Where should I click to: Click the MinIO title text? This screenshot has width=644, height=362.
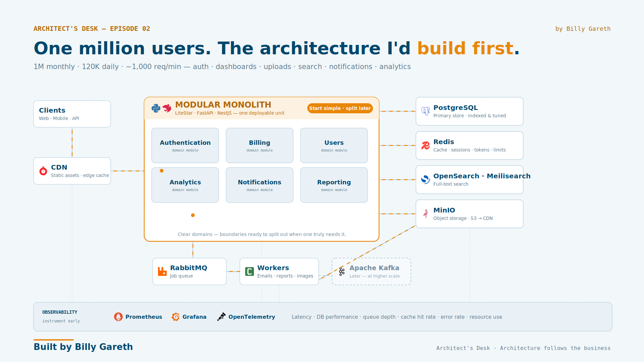[x=444, y=210]
